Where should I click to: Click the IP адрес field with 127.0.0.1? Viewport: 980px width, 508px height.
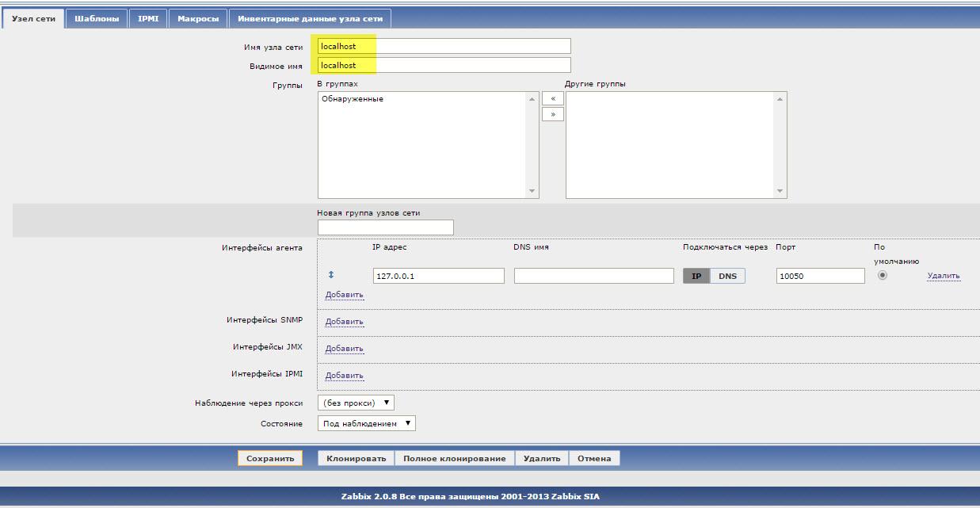[x=438, y=276]
